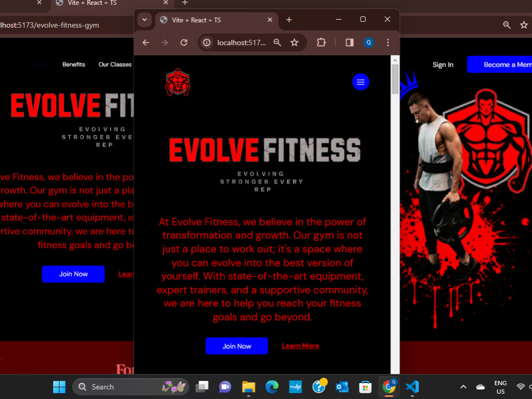532x399 pixels.
Task: Click the front page's vertical scrollbar thumb
Action: tap(395, 79)
